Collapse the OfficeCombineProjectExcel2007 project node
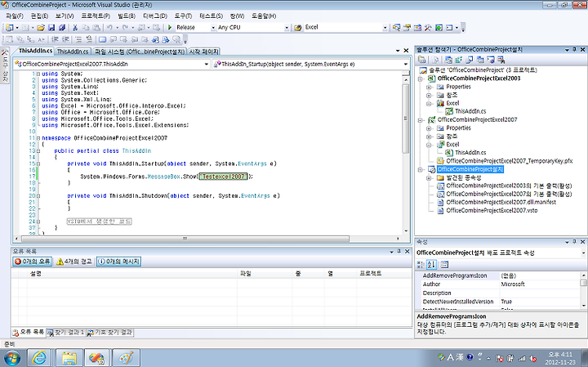Screen dimensions: 588x367 pos(421,120)
